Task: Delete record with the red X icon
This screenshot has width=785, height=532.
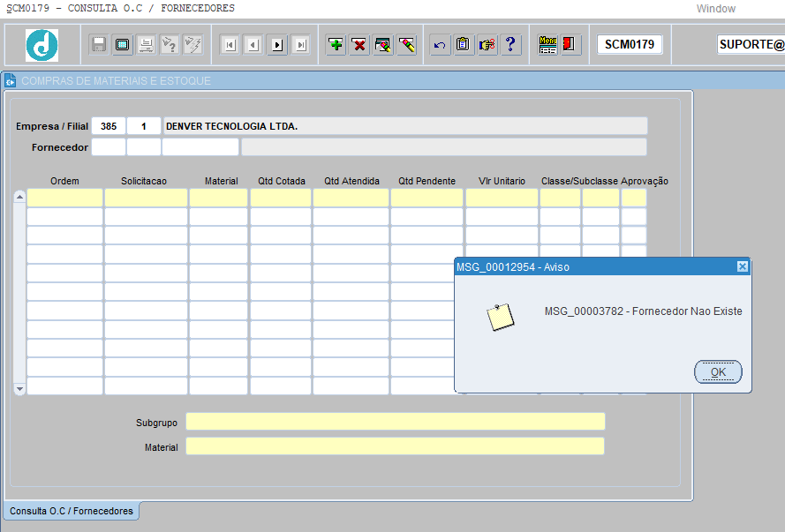Action: (359, 44)
